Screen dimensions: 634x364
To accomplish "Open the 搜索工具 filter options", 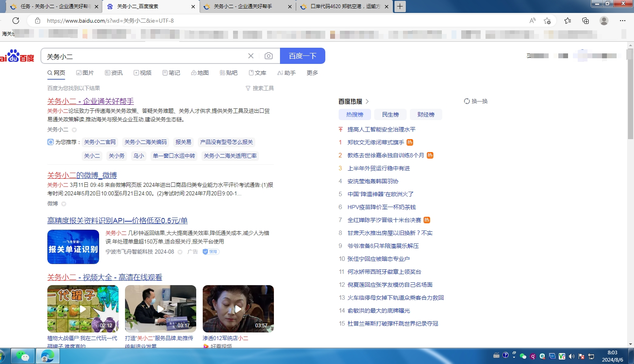I will pyautogui.click(x=260, y=88).
